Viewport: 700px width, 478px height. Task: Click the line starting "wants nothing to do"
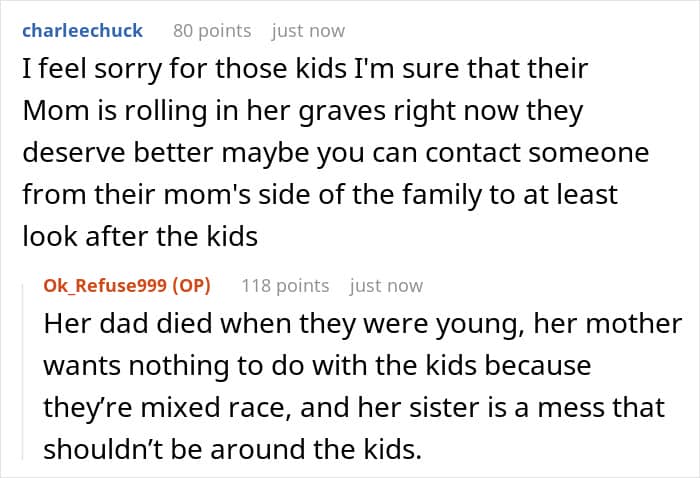coord(317,366)
